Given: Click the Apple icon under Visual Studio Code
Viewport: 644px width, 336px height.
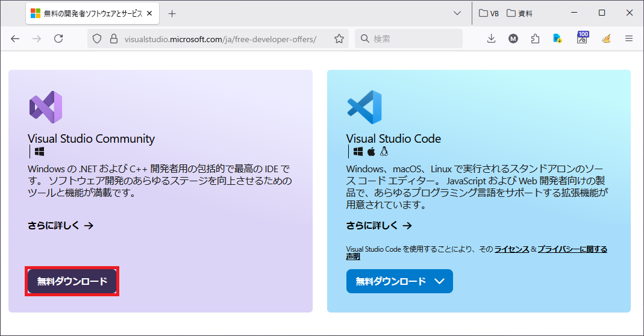Looking at the screenshot, I should [371, 152].
